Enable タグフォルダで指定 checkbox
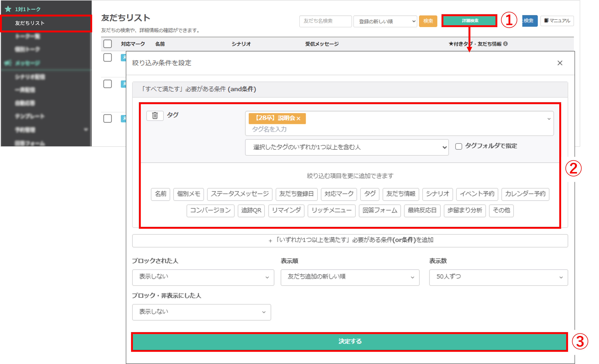599x364 pixels. 459,146
